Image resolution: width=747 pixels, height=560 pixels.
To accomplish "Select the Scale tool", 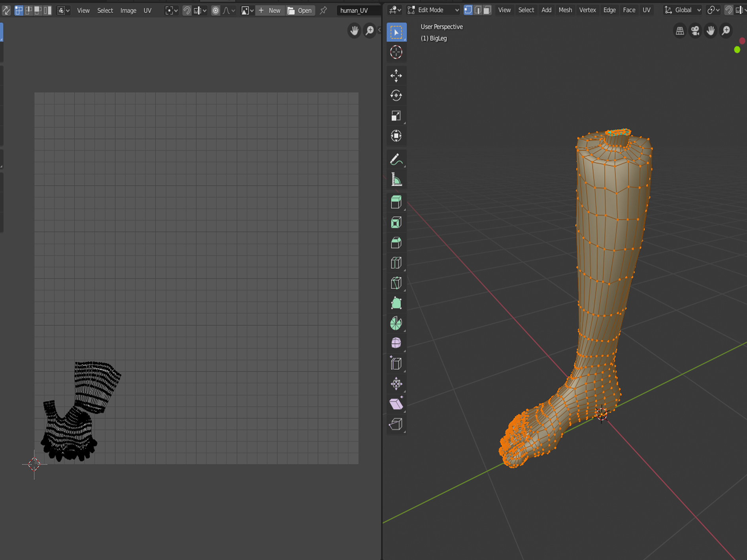I will [x=396, y=115].
